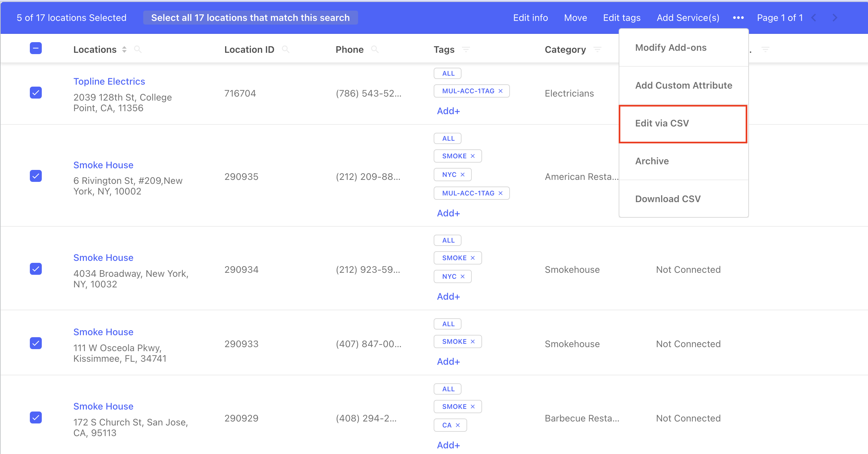Go to the previous page arrow
The image size is (868, 454).
point(814,18)
